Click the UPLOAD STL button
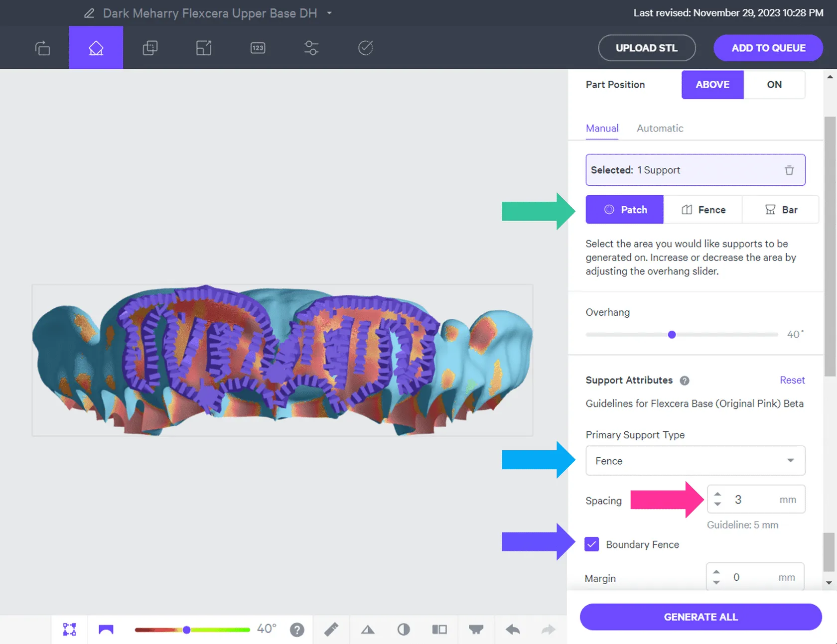 point(647,48)
